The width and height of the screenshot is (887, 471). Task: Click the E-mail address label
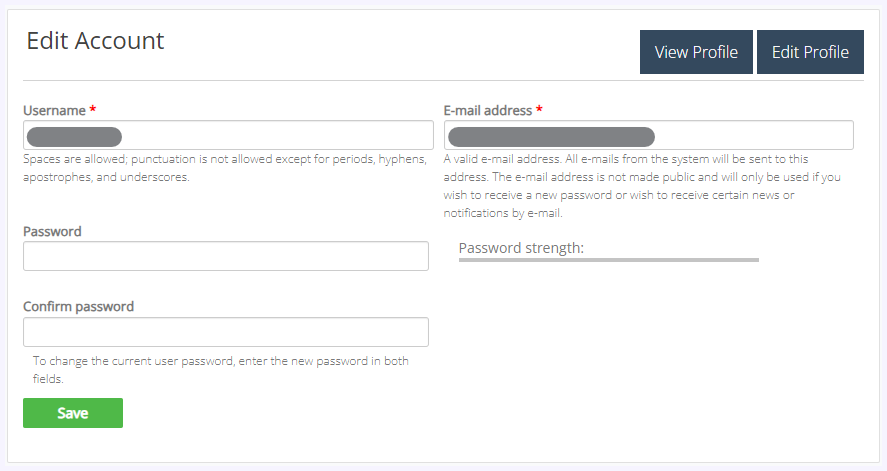click(488, 110)
